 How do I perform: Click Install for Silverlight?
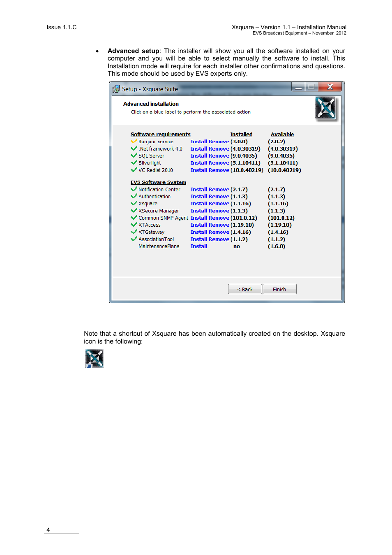coord(199,163)
